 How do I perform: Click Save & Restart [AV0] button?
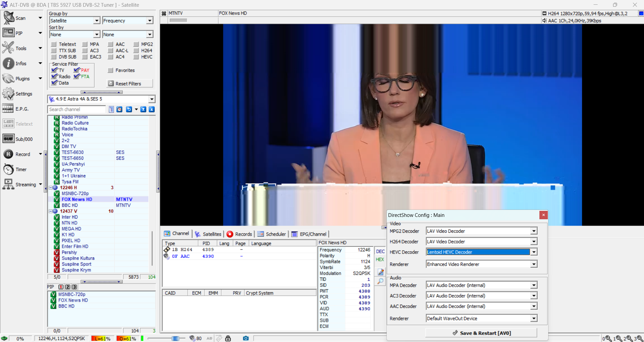click(x=481, y=333)
